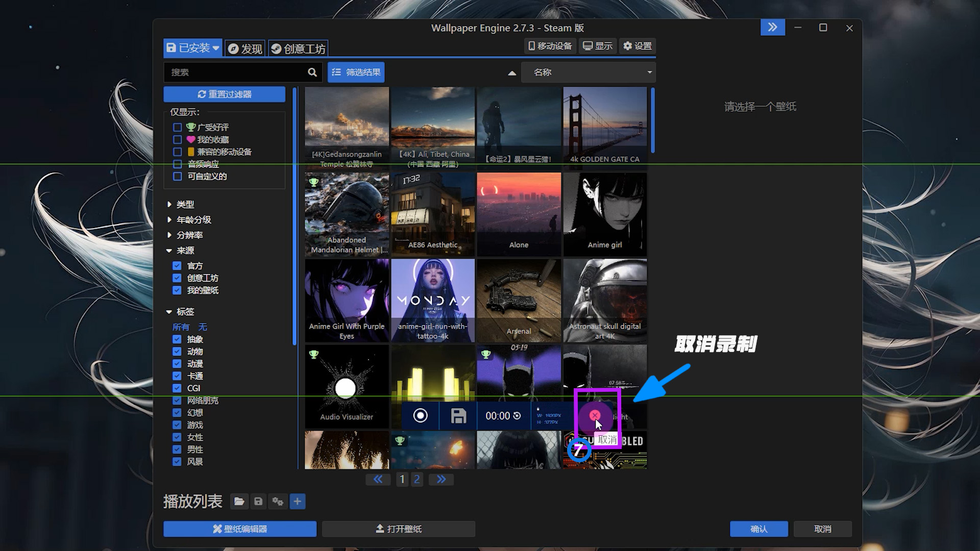Toggle sort order ascending arrow
The width and height of the screenshot is (980, 551).
[x=512, y=73]
